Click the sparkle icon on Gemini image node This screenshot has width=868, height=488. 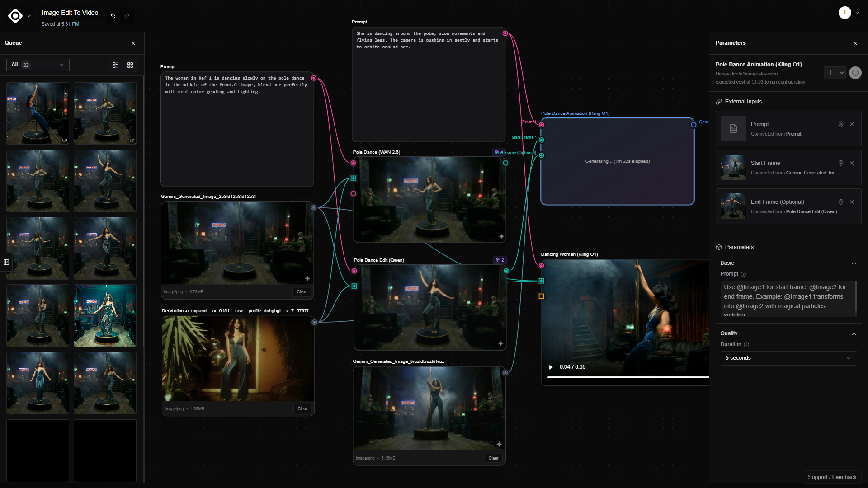point(307,278)
